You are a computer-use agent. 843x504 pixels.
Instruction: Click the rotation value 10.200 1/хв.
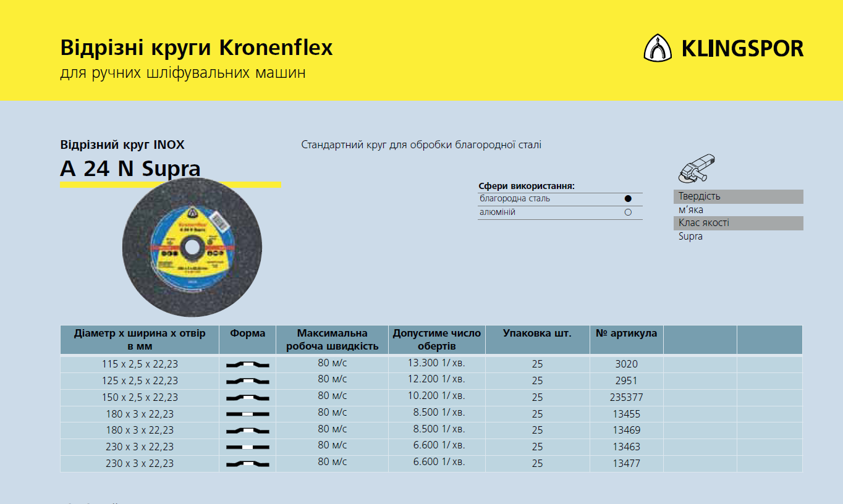point(436,396)
